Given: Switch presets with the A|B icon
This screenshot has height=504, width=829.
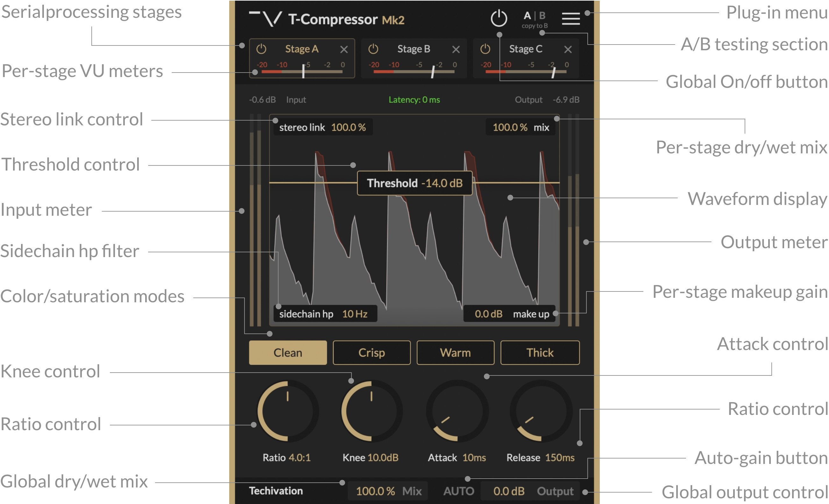Looking at the screenshot, I should (x=535, y=15).
